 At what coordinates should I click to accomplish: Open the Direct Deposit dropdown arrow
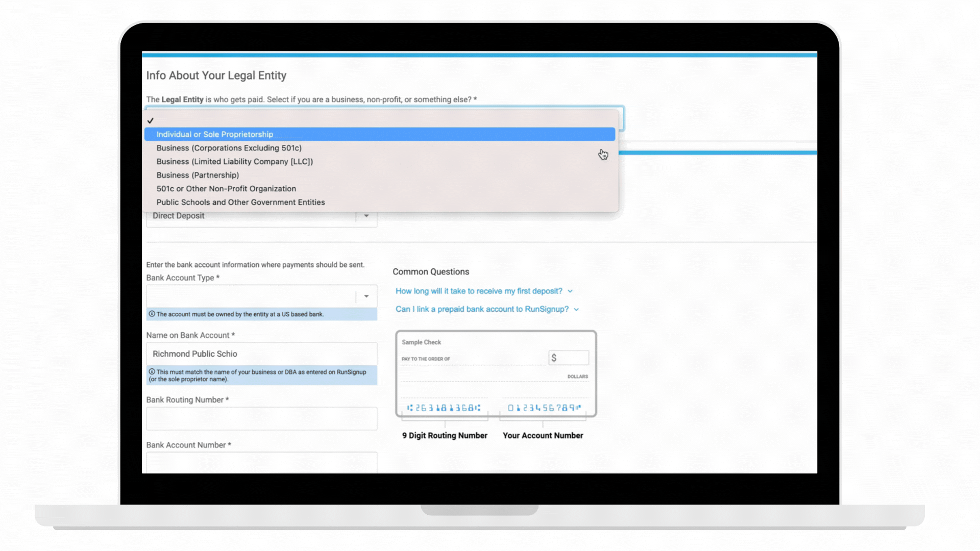pos(366,216)
